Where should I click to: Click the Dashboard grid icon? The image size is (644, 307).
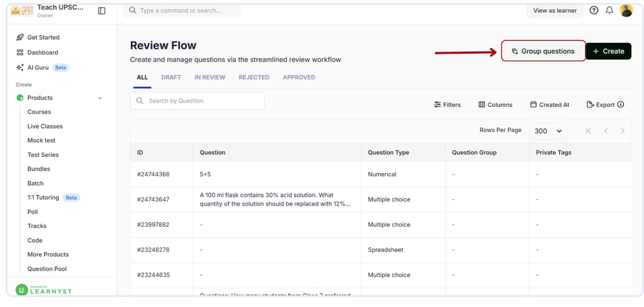tap(20, 53)
